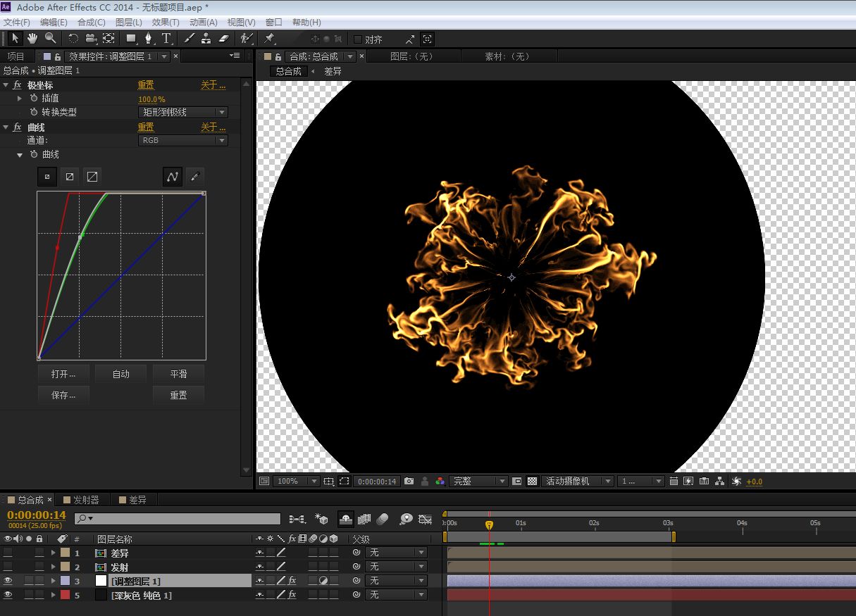Click the snapshot camera icon in viewer
Viewport: 856px width, 616px height.
pos(409,482)
